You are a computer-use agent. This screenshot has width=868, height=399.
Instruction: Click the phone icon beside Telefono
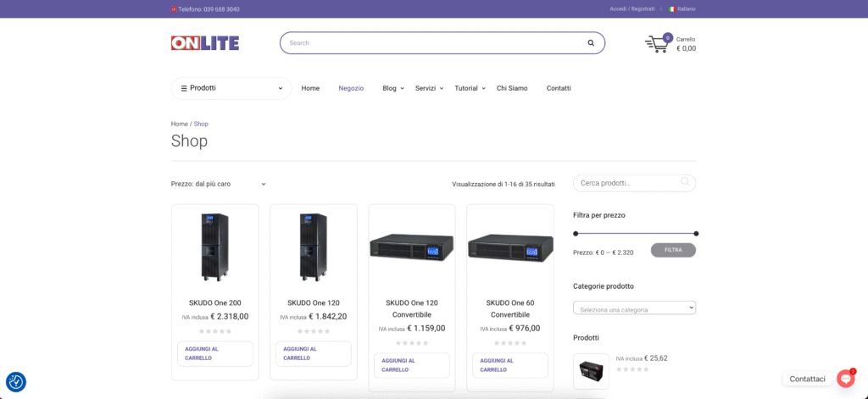(174, 9)
